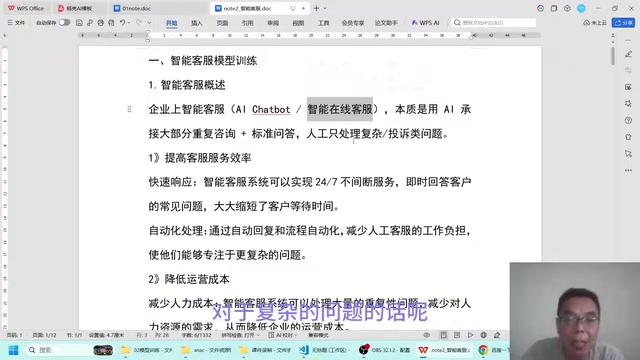Click the writing mode pen icon in status bar
The image size is (640, 360).
[x=497, y=335]
